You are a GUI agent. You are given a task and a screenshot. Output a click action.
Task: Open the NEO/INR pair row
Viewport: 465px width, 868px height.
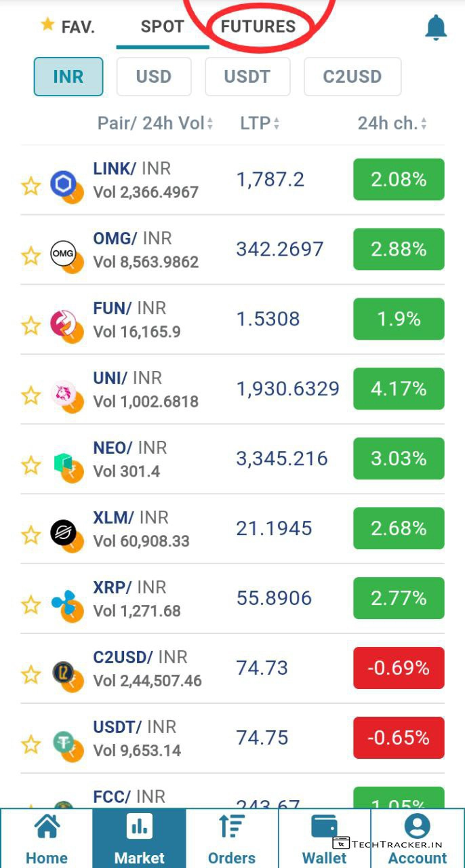point(203,459)
